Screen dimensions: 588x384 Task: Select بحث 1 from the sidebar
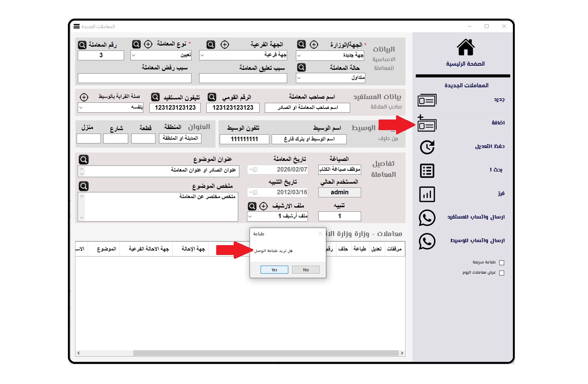[427, 171]
